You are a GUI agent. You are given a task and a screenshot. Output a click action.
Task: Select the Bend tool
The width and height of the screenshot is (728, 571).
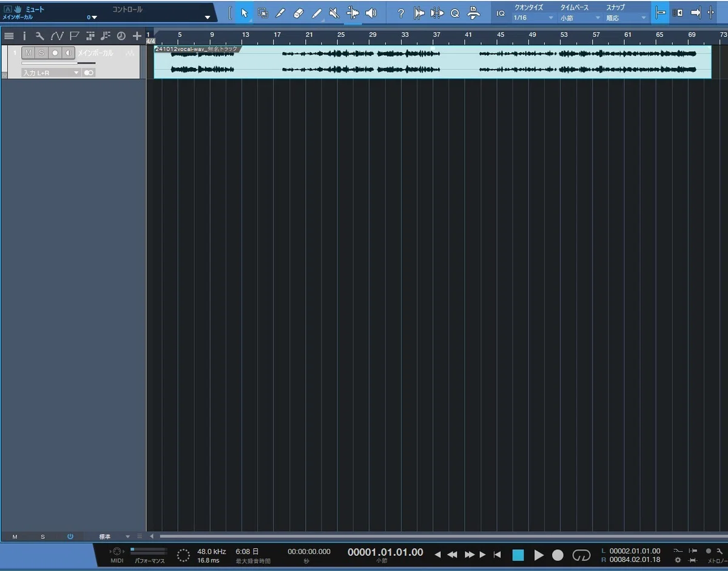352,13
